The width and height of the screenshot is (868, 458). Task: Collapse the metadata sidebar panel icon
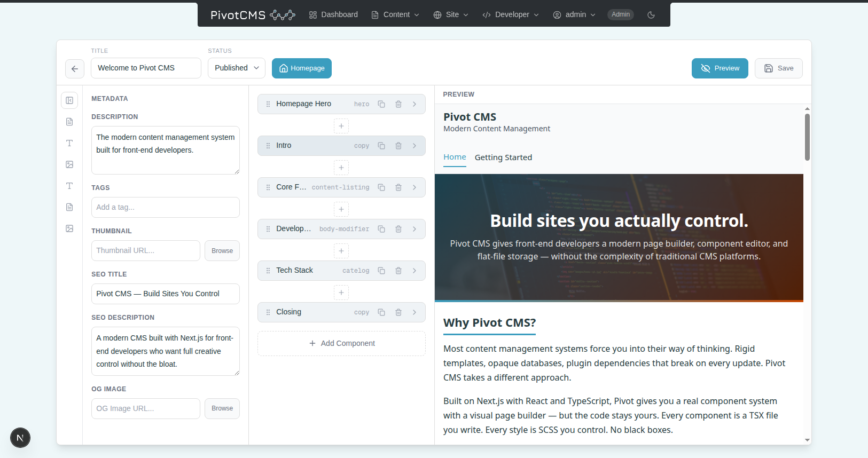point(69,100)
